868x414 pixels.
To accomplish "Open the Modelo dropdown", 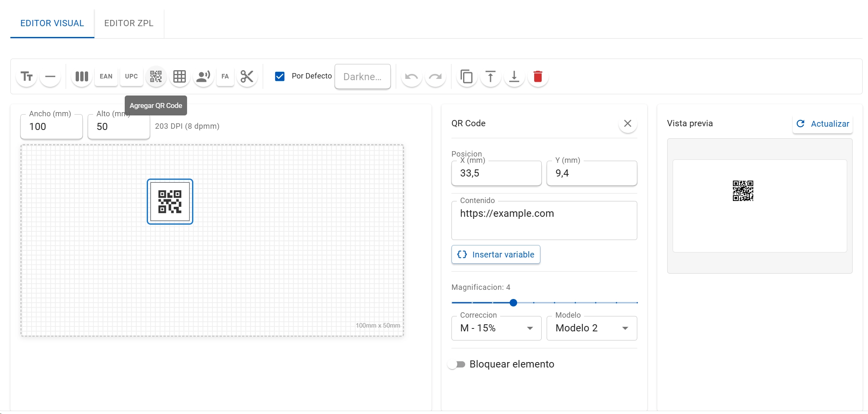I will tap(592, 328).
